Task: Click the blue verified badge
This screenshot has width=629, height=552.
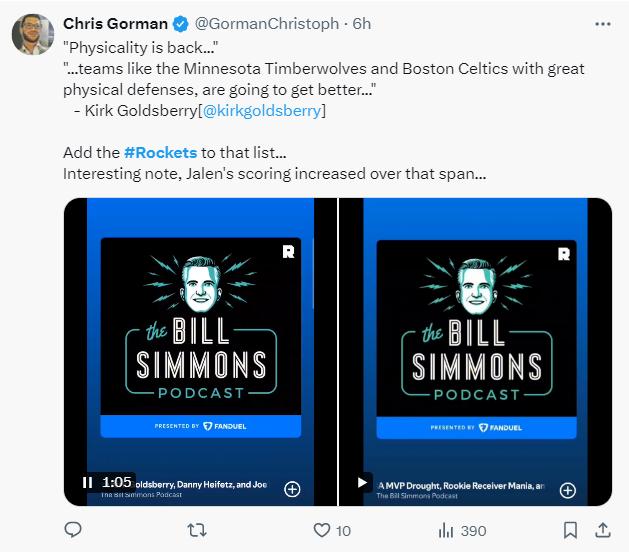Action: (180, 24)
